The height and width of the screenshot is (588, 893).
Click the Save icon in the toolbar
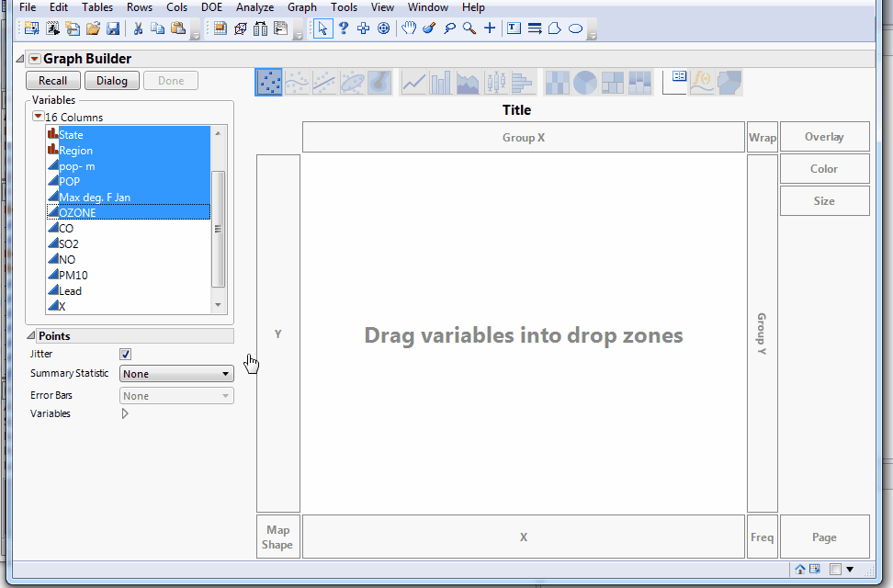(112, 28)
